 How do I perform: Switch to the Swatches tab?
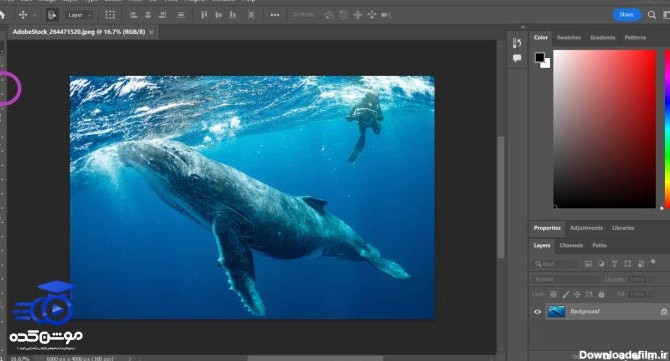click(x=569, y=38)
